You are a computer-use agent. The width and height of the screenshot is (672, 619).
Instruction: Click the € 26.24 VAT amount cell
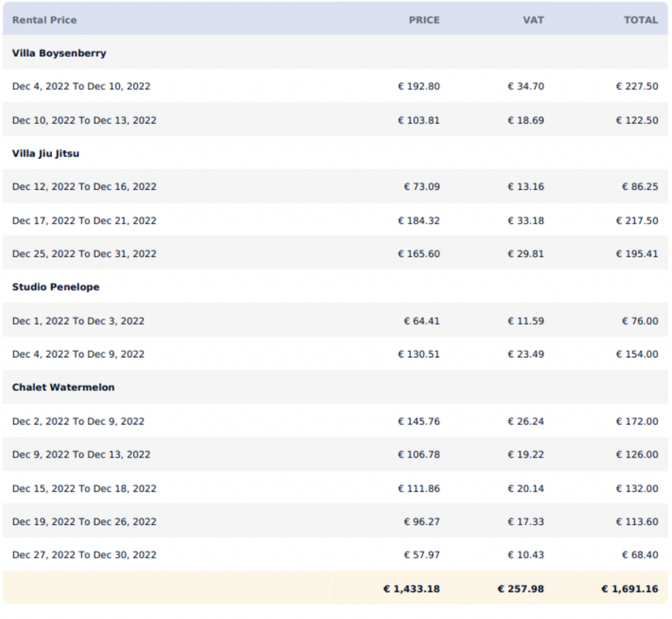pos(527,421)
